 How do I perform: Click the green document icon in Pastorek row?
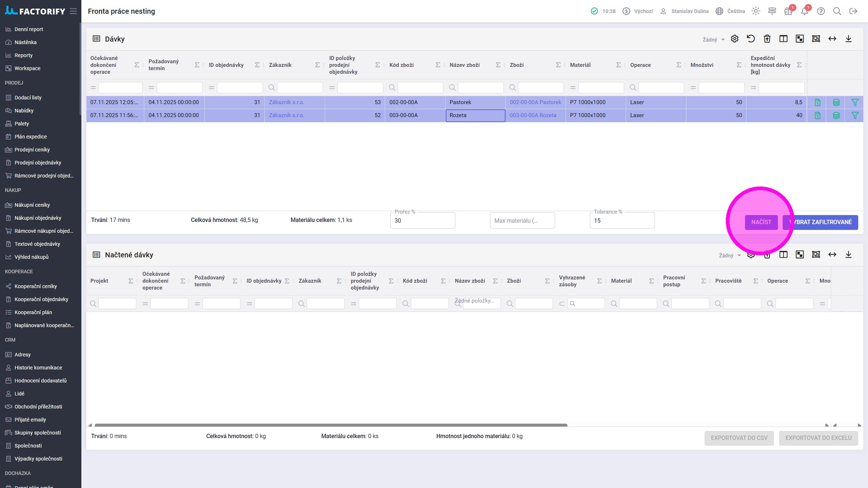(817, 103)
